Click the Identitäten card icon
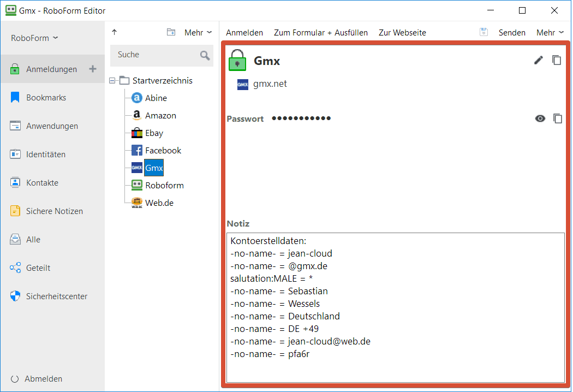The width and height of the screenshot is (573, 392). (15, 155)
